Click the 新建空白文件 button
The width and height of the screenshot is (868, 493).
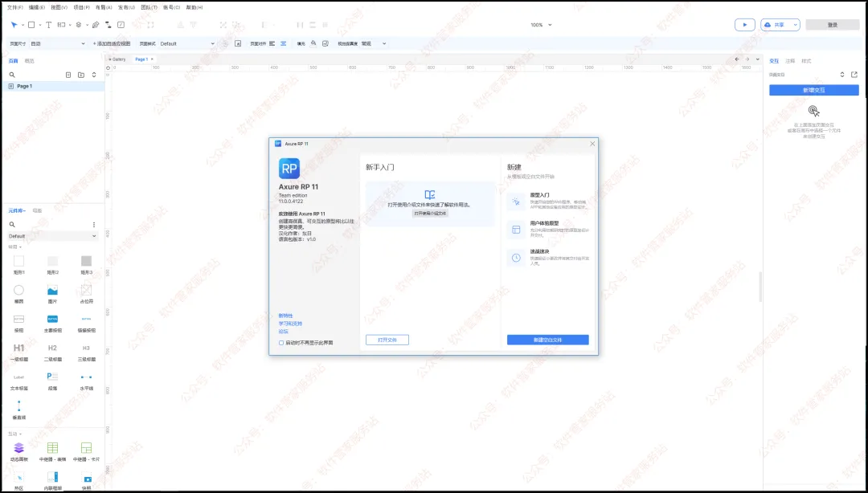point(547,340)
